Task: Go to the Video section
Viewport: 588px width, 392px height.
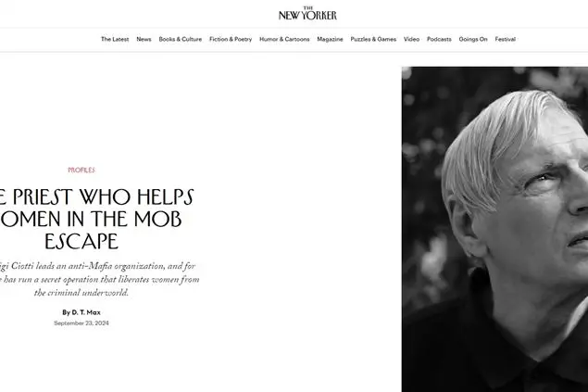Action: pos(411,39)
